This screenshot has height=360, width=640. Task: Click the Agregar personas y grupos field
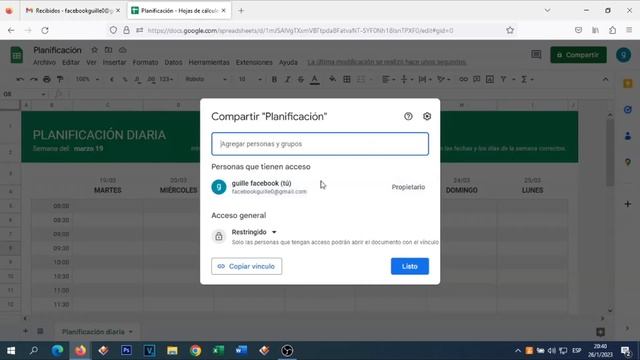pos(320,144)
